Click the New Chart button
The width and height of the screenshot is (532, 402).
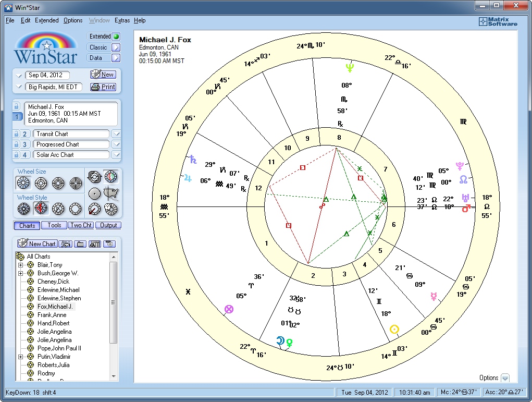pos(37,243)
